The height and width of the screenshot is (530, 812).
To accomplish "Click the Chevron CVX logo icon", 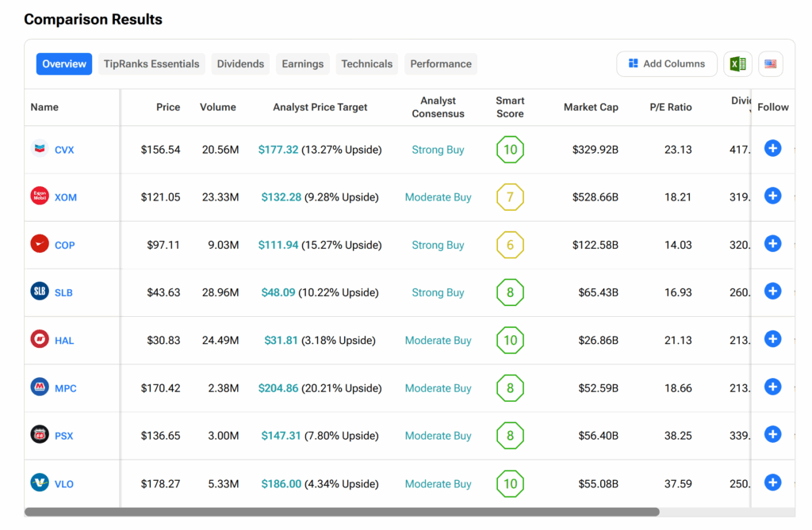I will [39, 148].
